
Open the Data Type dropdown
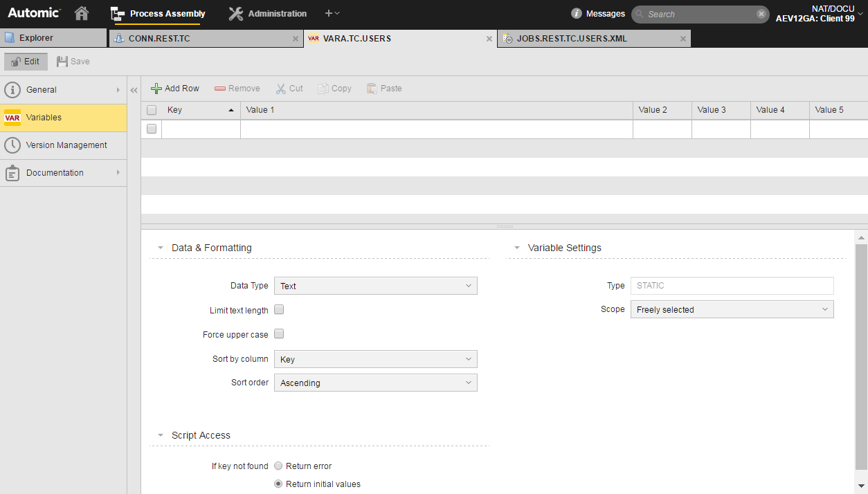tap(375, 286)
